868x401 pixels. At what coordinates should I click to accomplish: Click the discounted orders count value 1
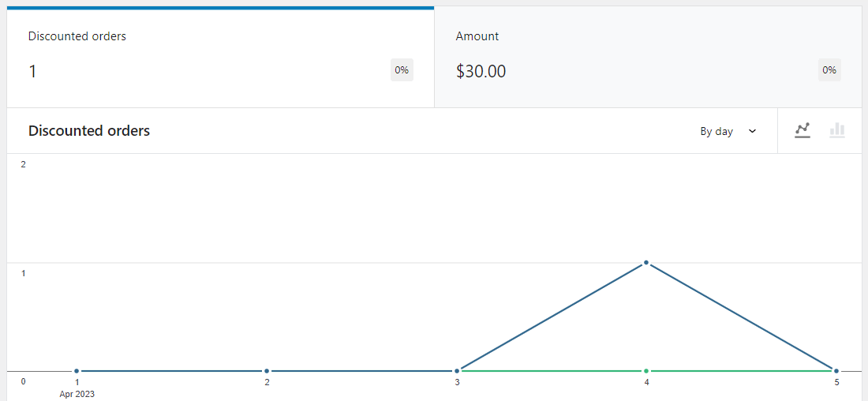click(32, 72)
